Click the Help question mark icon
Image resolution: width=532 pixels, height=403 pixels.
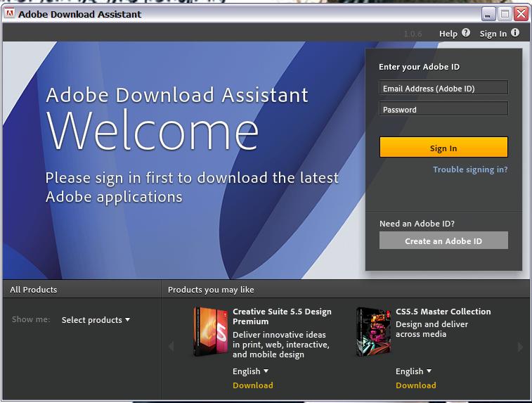point(465,33)
